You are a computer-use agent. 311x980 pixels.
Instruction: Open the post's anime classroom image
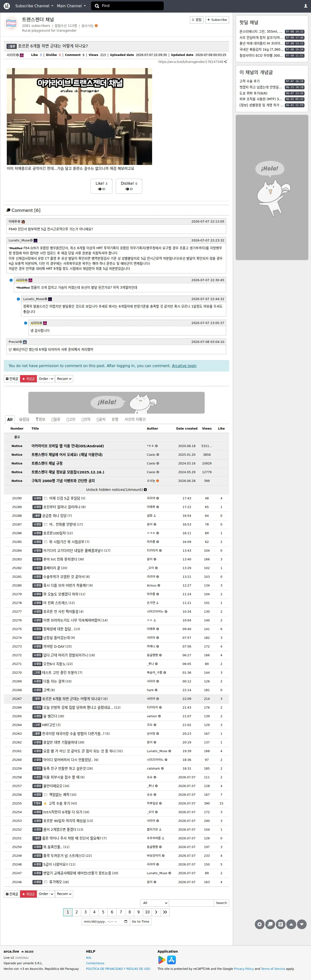79,116
